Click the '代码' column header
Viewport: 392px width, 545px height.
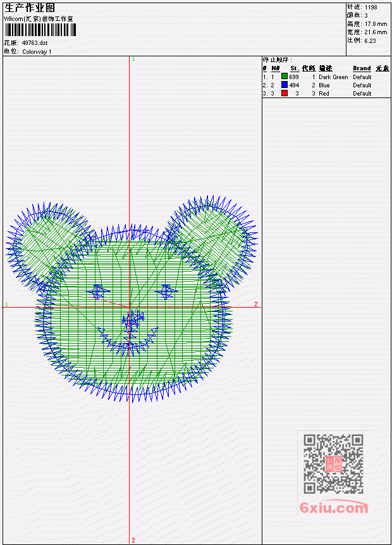click(x=309, y=68)
